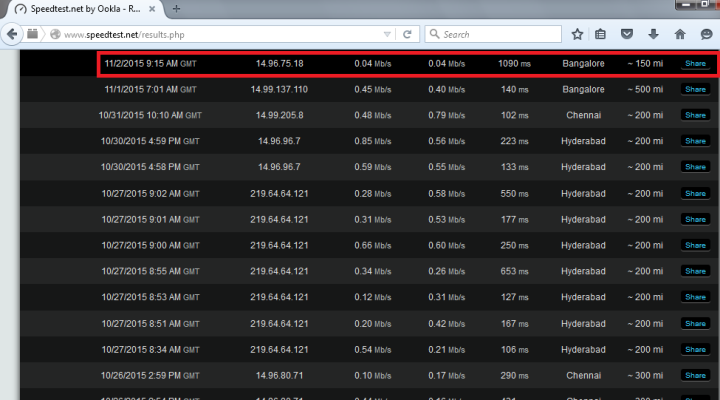Viewport: 720px width, 400px height.
Task: Share the 10/27/2015 9:02 AM result
Action: click(x=695, y=193)
